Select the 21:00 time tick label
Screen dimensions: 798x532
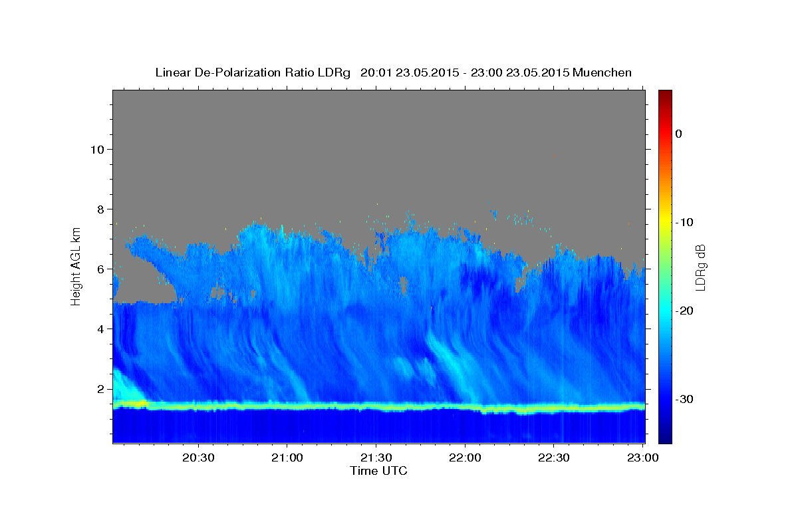[x=287, y=458]
